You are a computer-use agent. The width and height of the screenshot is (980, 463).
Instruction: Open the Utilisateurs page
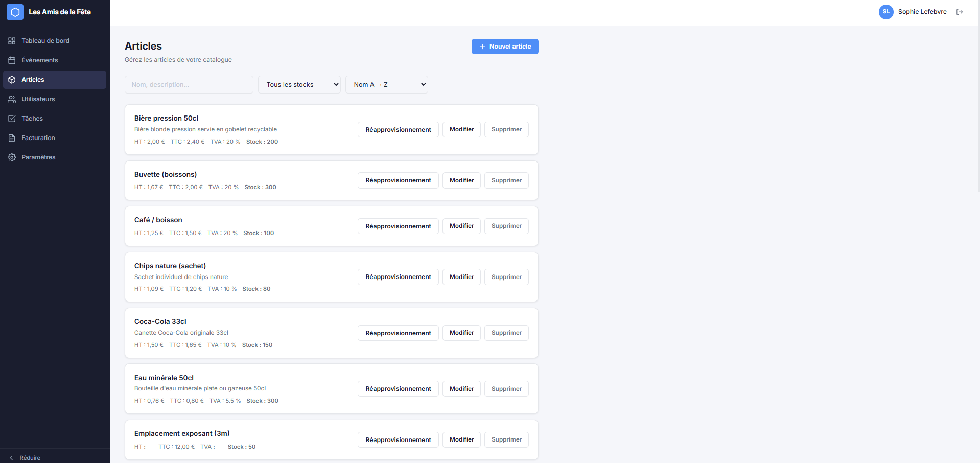point(55,99)
